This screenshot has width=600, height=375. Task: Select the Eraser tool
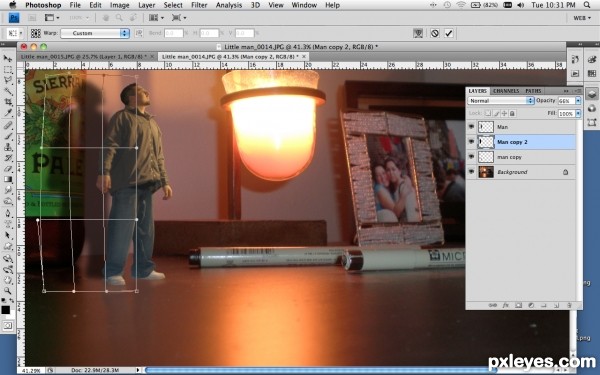tap(7, 169)
